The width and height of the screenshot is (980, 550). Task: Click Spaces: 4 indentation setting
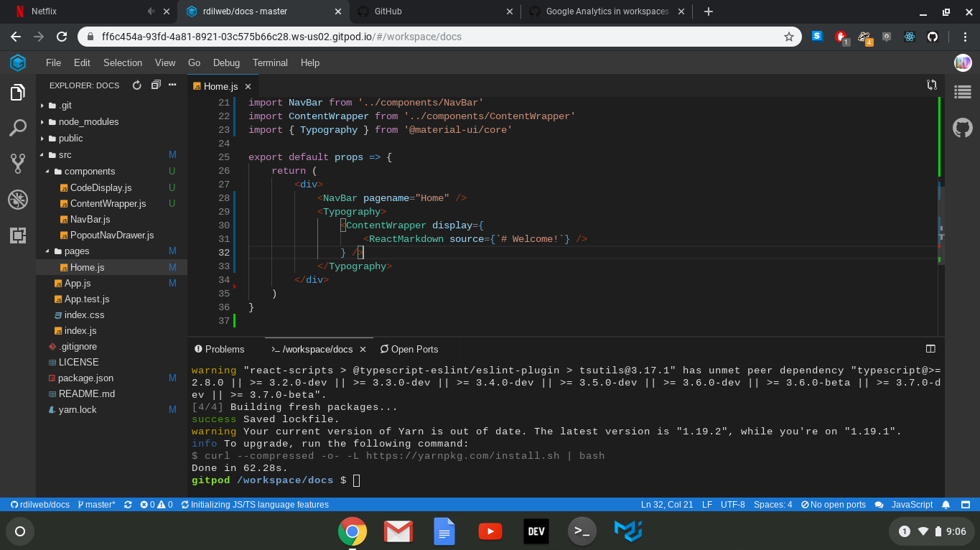773,505
